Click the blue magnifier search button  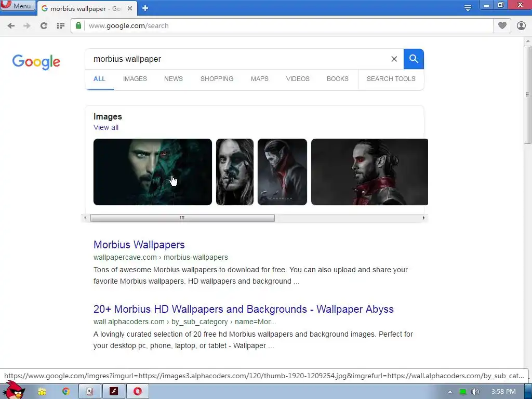coord(414,59)
